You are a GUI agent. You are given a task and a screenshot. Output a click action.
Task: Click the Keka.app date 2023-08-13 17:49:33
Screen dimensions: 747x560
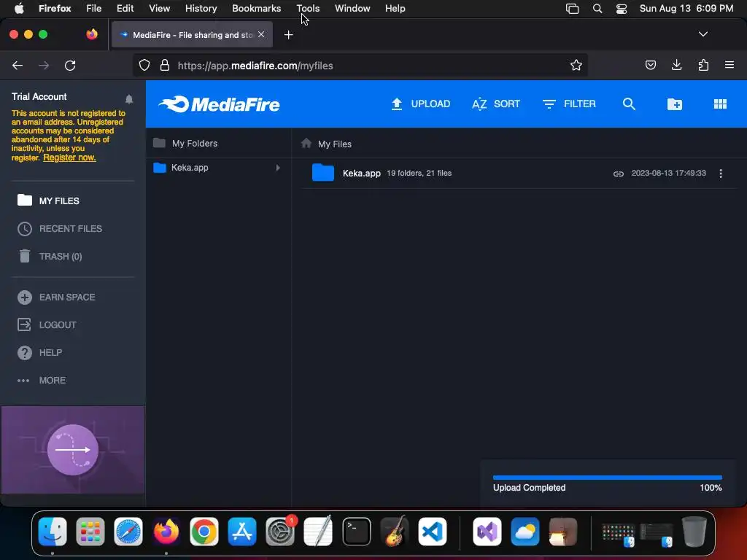[668, 174]
